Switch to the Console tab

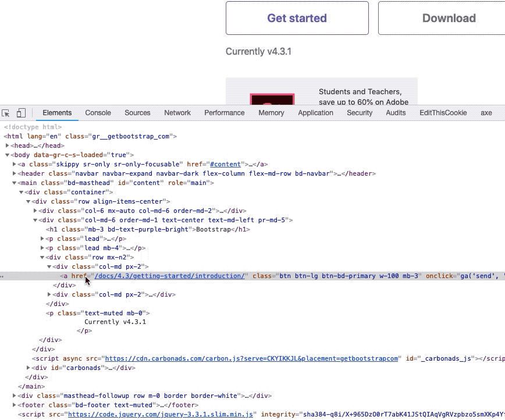point(97,113)
